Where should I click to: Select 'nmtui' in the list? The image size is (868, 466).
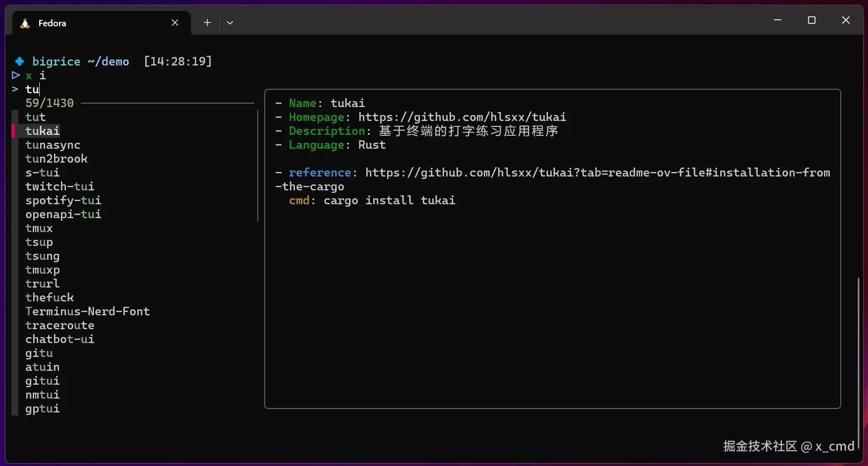coord(43,395)
